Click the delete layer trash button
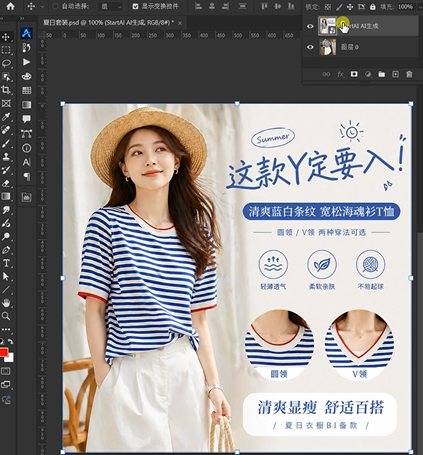423x455 pixels. coord(409,74)
